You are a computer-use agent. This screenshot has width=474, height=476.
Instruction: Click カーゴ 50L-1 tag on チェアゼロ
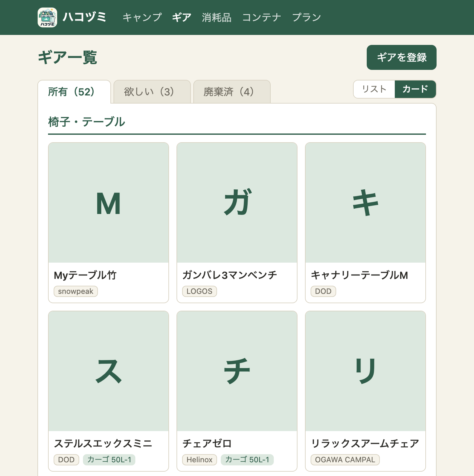(x=247, y=460)
